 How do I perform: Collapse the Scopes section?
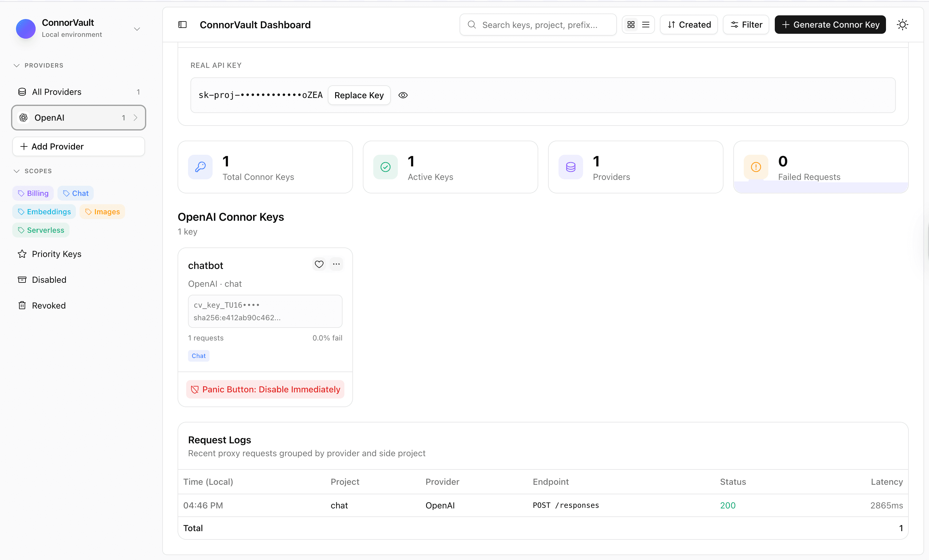pyautogui.click(x=17, y=171)
